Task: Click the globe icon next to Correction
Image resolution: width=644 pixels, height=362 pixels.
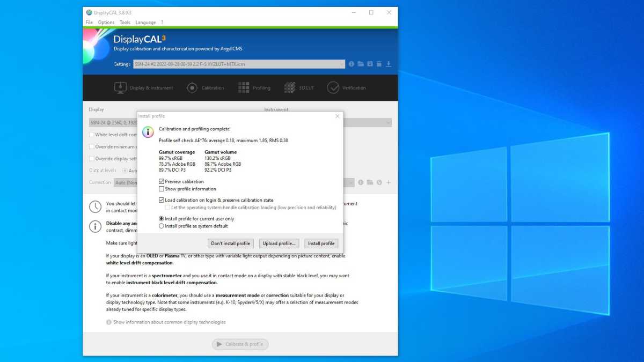Action: coord(379,182)
